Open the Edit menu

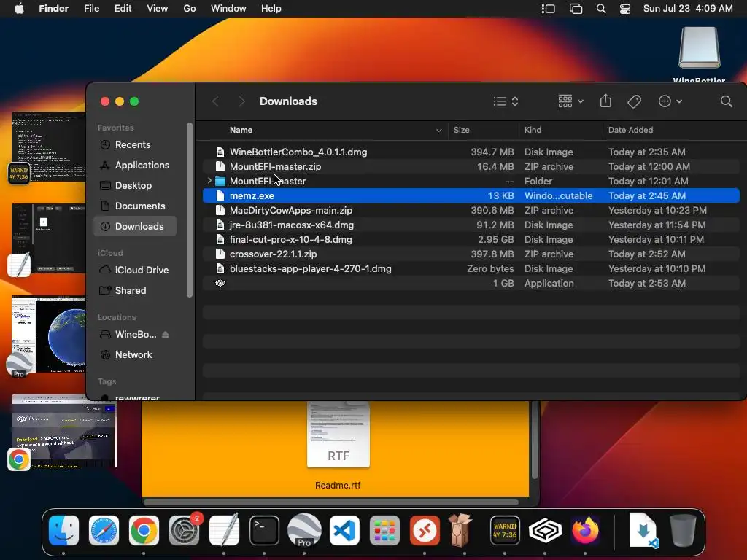tap(123, 9)
